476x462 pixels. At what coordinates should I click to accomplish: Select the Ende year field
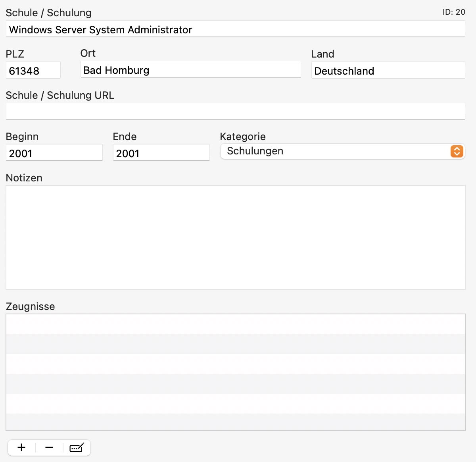click(x=161, y=153)
